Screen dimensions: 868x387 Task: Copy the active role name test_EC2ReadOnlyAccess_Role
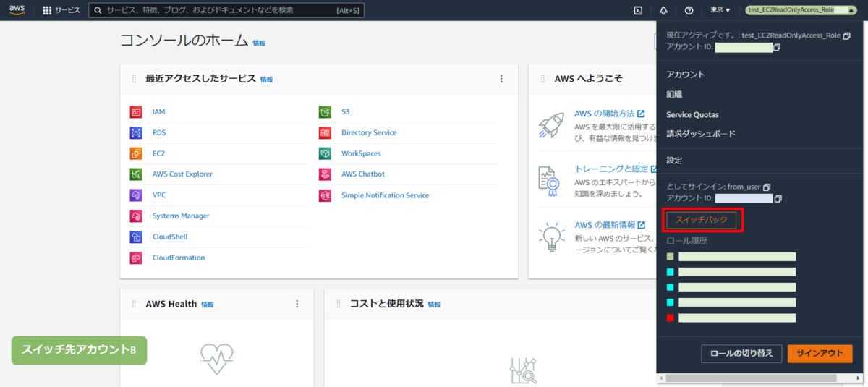[846, 35]
